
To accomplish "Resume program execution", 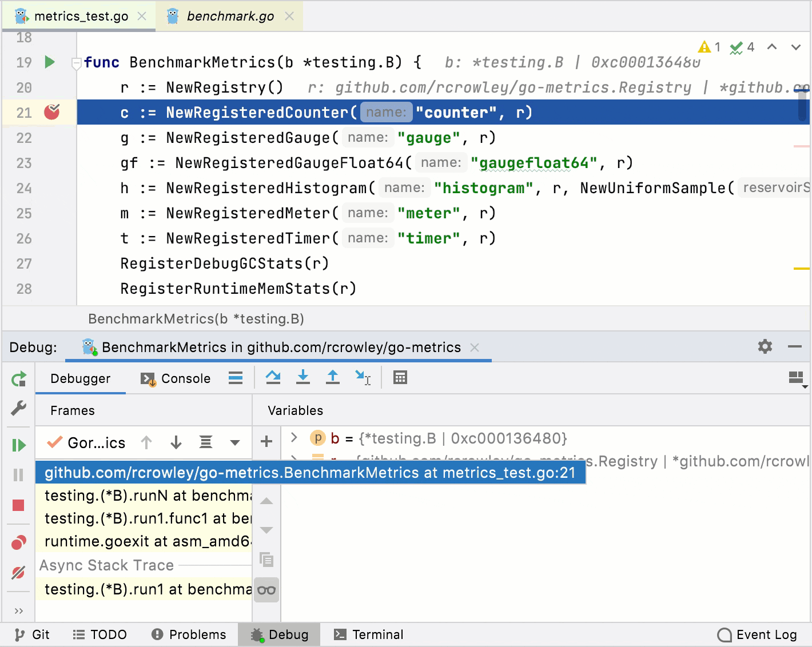I will (x=19, y=445).
